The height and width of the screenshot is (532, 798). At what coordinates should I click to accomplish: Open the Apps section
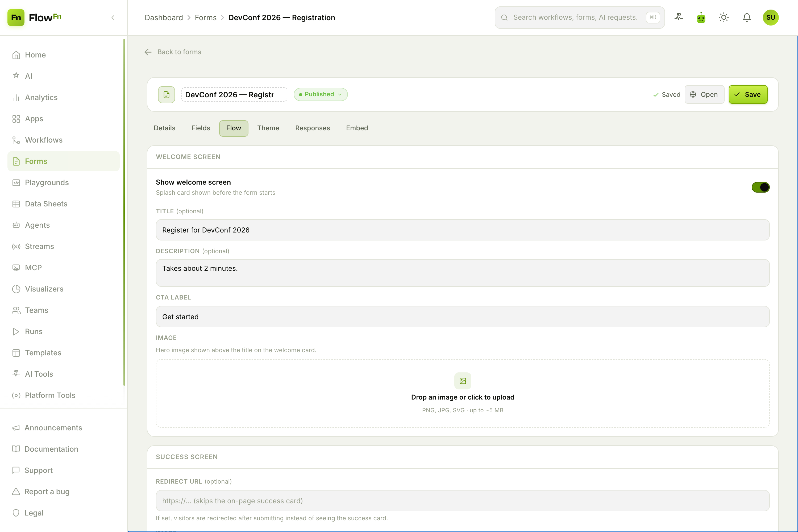(64, 119)
